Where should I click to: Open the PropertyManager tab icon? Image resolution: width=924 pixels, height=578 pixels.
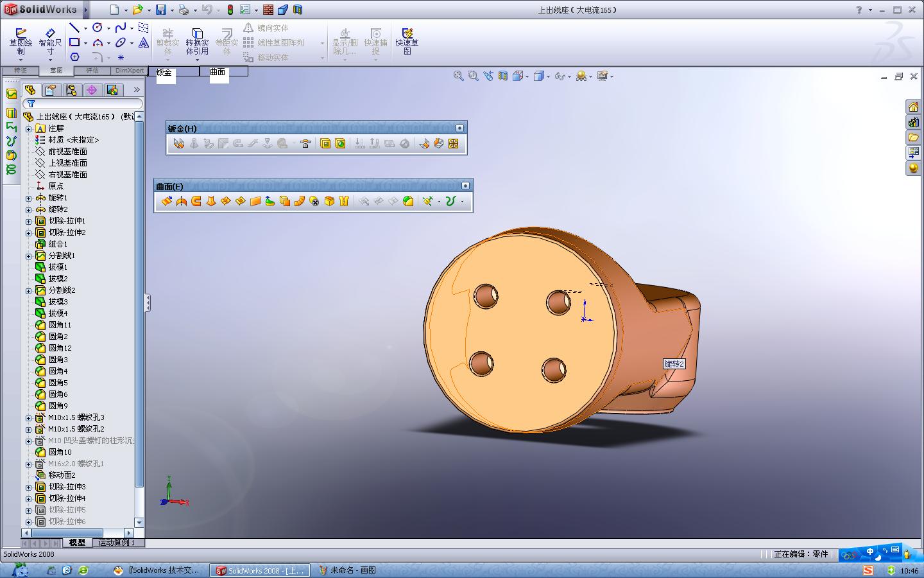(x=51, y=90)
